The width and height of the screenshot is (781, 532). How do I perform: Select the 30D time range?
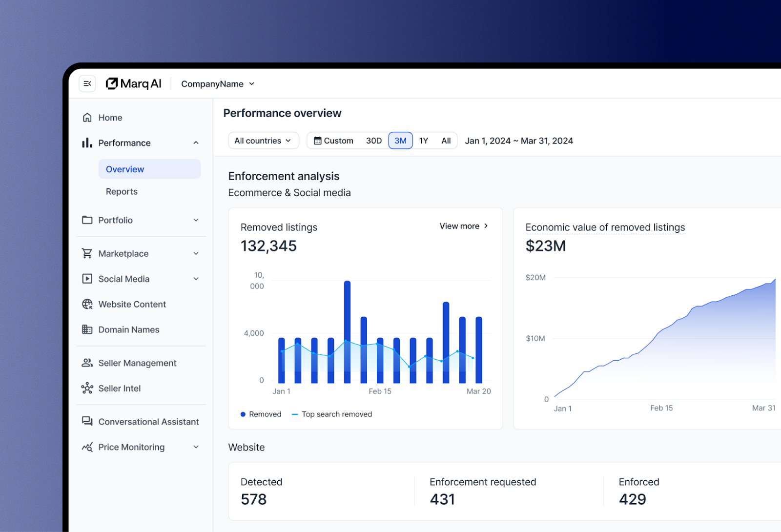(x=374, y=141)
